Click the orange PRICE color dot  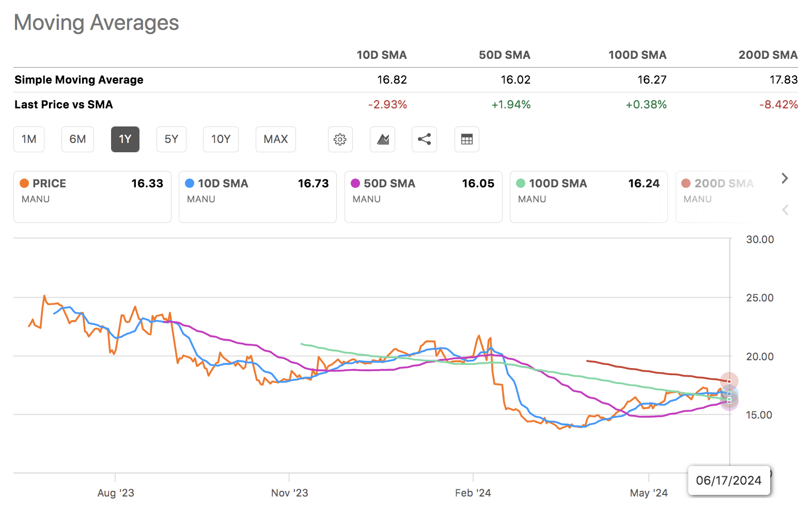(x=24, y=184)
